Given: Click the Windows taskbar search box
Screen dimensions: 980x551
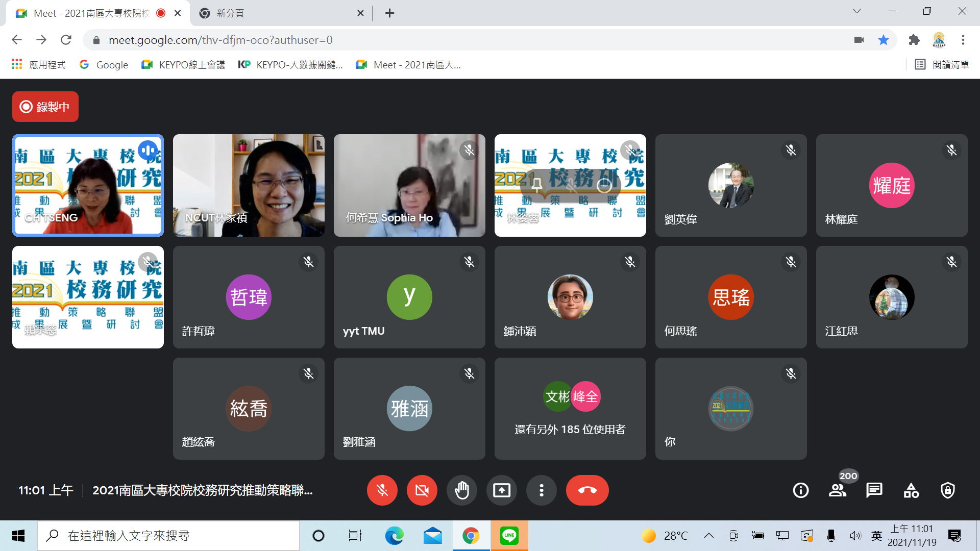Looking at the screenshot, I should 168,536.
